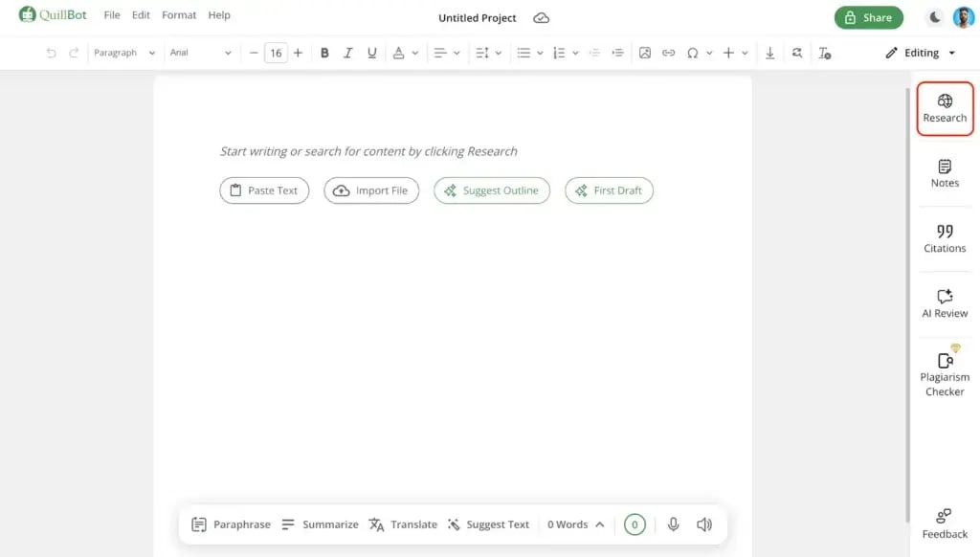The image size is (980, 557).
Task: Start voice dictation with the microphone icon
Action: [674, 524]
